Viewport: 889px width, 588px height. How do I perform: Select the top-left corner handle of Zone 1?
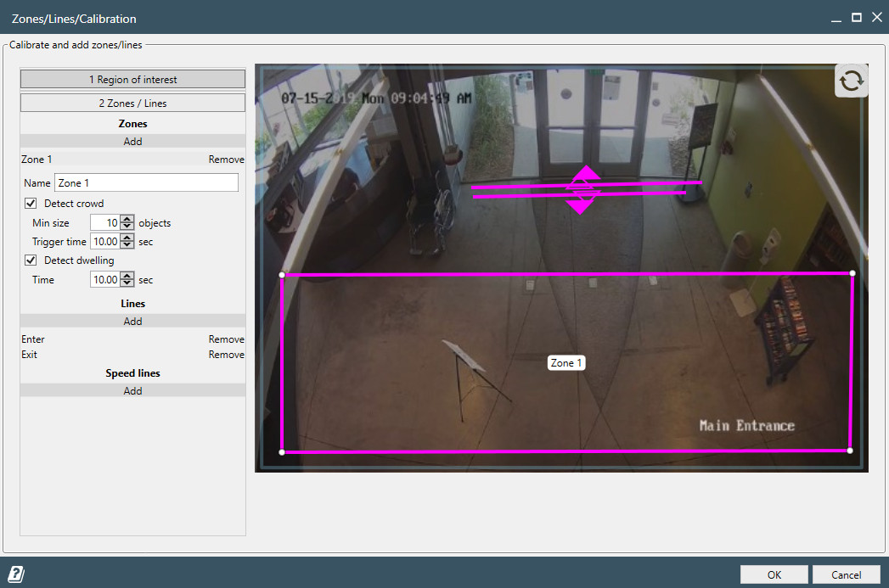[x=282, y=275]
